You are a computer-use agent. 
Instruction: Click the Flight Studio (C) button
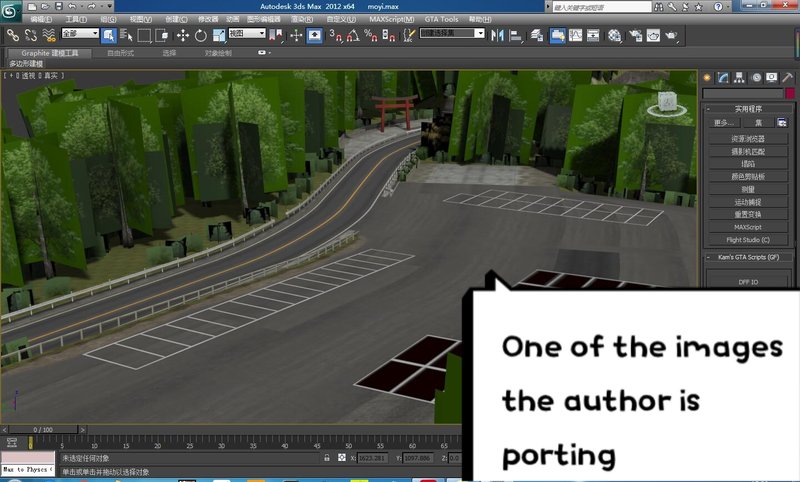[747, 240]
